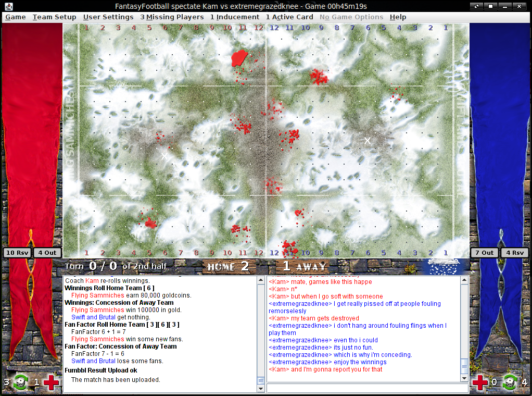Click the away team red cross apothecary icon
Image resolution: width=532 pixels, height=396 pixels.
[480, 382]
